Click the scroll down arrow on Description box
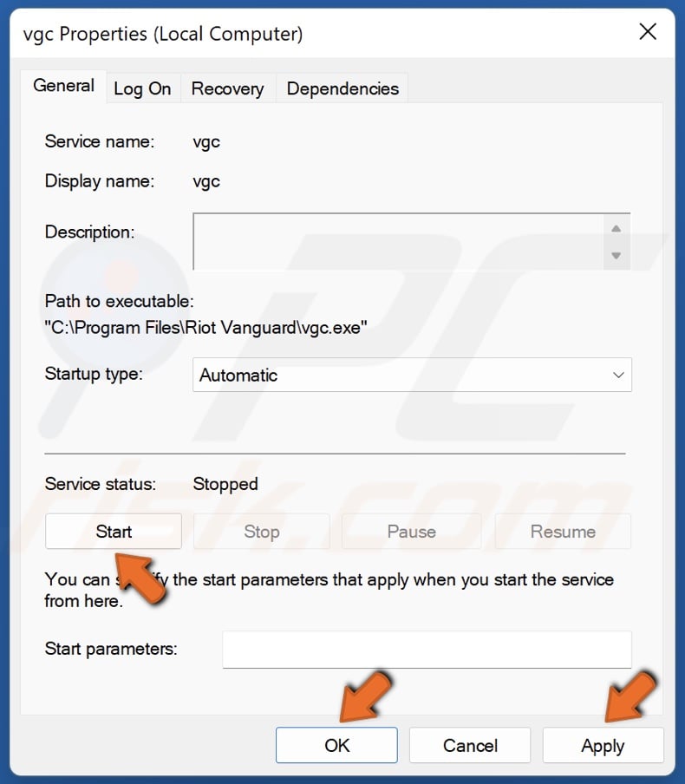 point(616,256)
